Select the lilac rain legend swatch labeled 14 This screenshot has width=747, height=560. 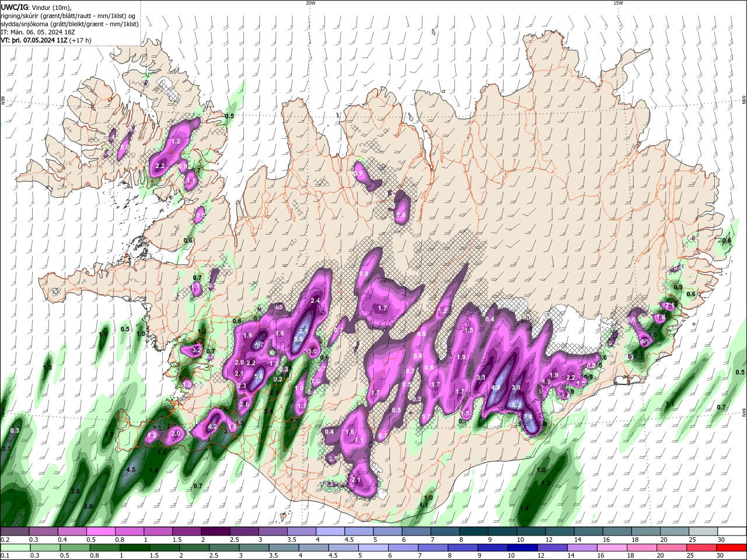coord(582,548)
